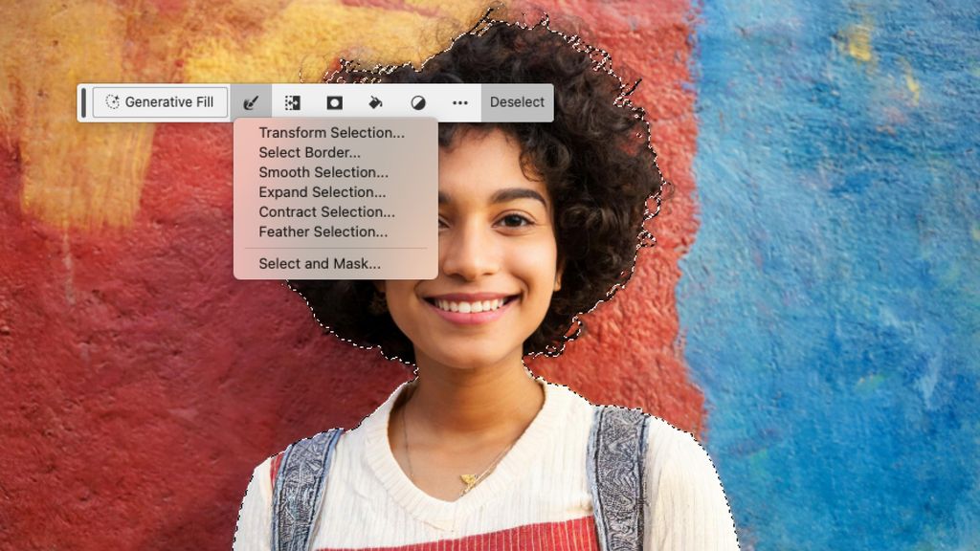Choose Transform Selection... from the menu
Viewport: 980px width, 551px height.
[331, 132]
